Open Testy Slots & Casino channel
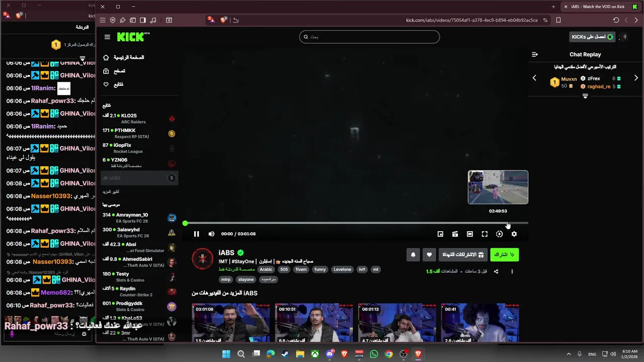The height and width of the screenshot is (362, 644). click(x=139, y=277)
